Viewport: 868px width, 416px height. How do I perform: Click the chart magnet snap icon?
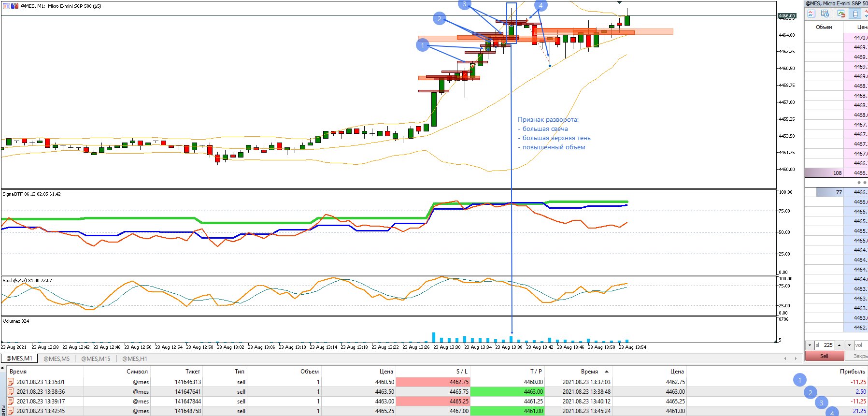pyautogui.click(x=841, y=14)
